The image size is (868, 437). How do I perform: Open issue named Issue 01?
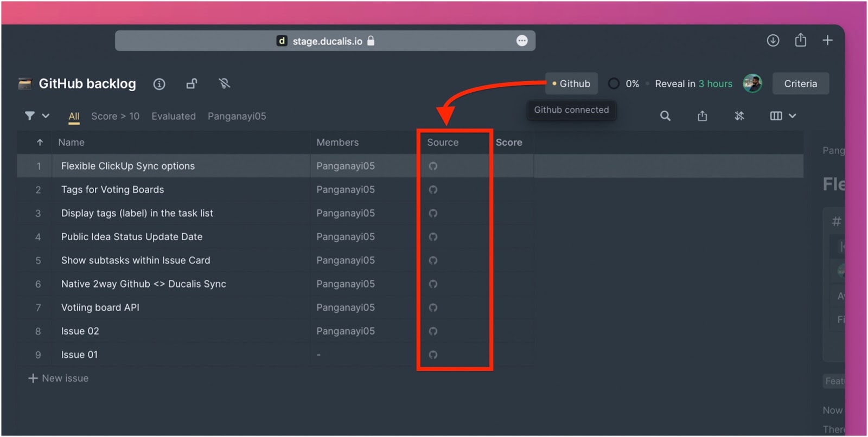tap(79, 355)
